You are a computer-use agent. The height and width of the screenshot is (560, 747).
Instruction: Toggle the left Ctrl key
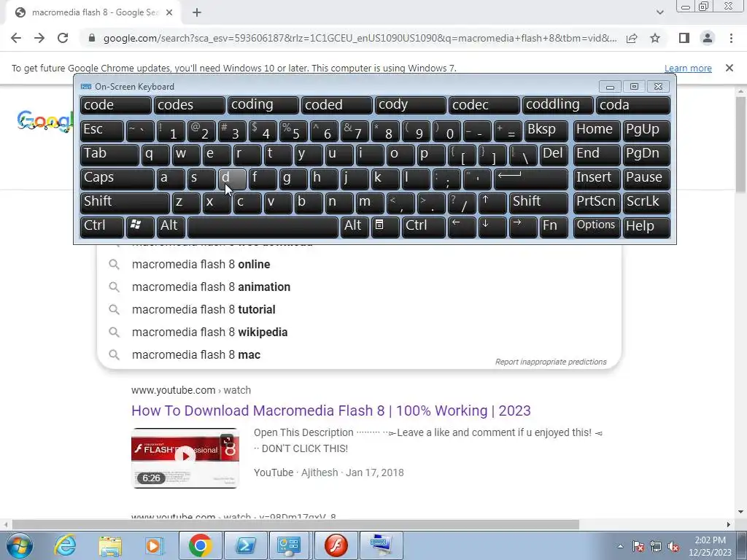(101, 227)
